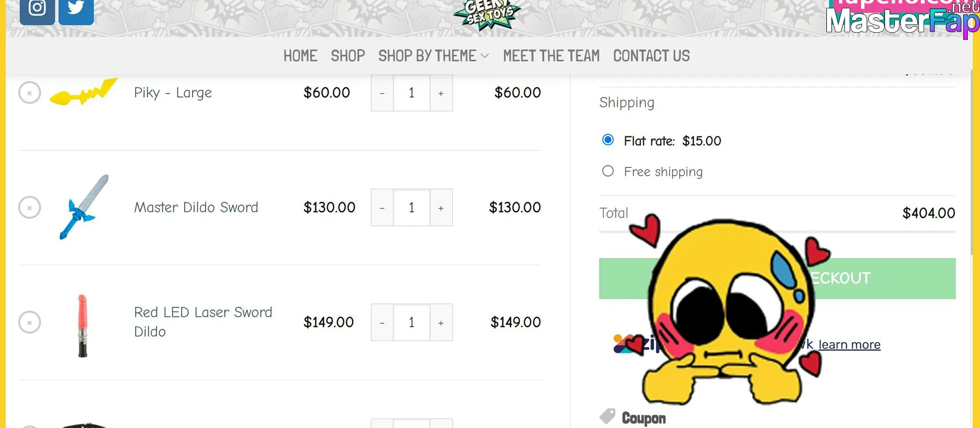
Task: Expand Shop By Theme dropdown menu
Action: point(433,56)
